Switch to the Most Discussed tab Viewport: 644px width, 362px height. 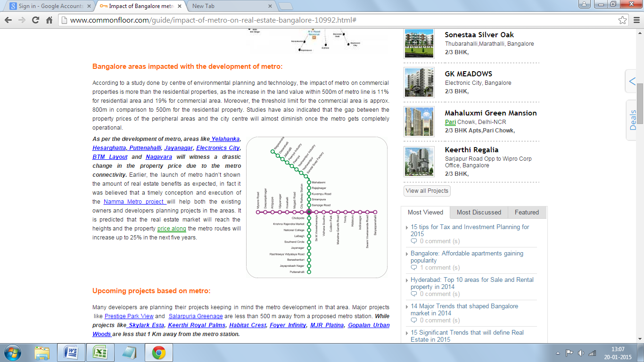(x=479, y=213)
